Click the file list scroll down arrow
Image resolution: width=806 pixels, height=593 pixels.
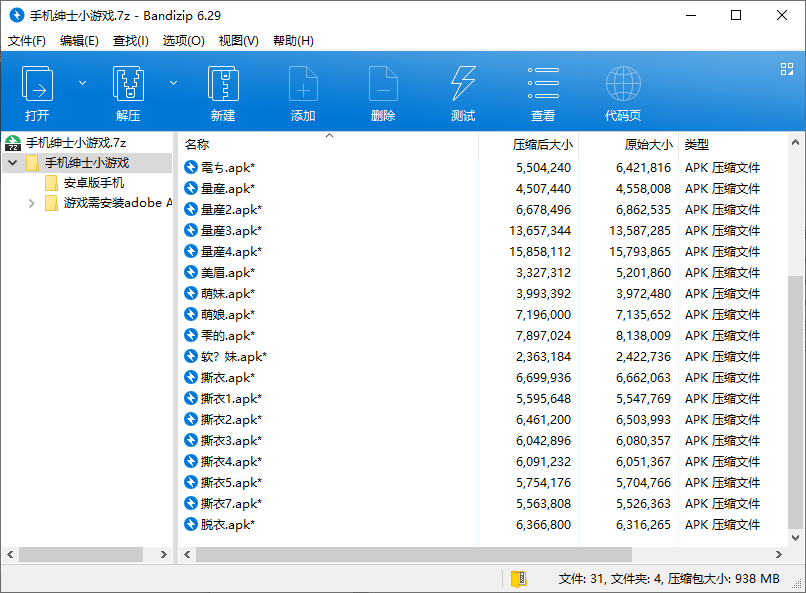click(x=795, y=538)
